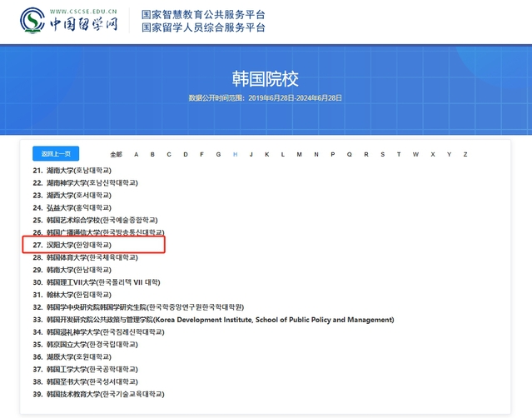Filter institutions by letter S
The height and width of the screenshot is (418, 532).
[x=383, y=154]
